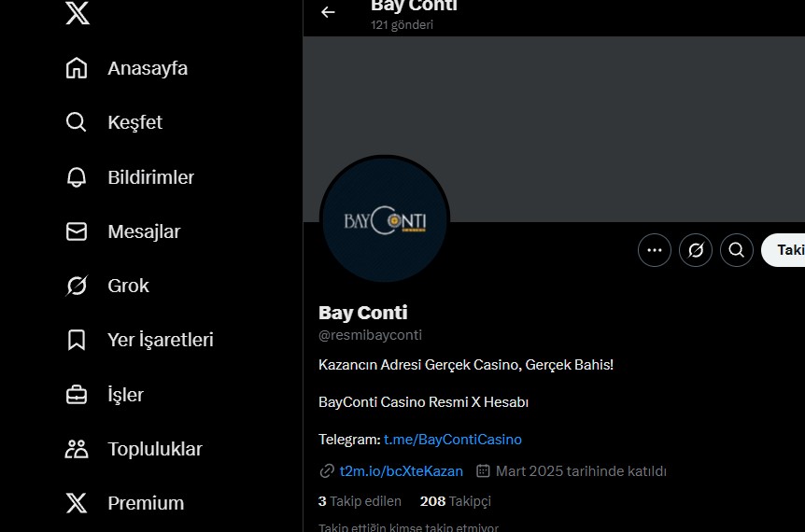Click the Grok profile summary button

[x=696, y=250]
